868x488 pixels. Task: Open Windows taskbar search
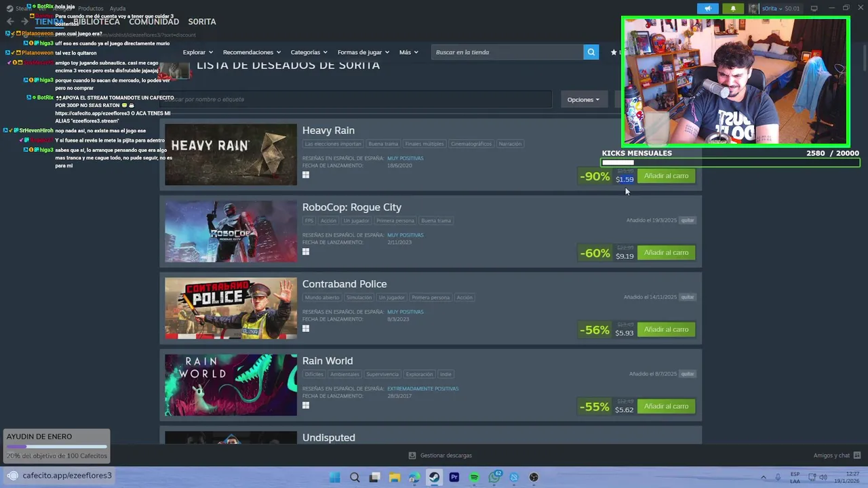coord(355,477)
